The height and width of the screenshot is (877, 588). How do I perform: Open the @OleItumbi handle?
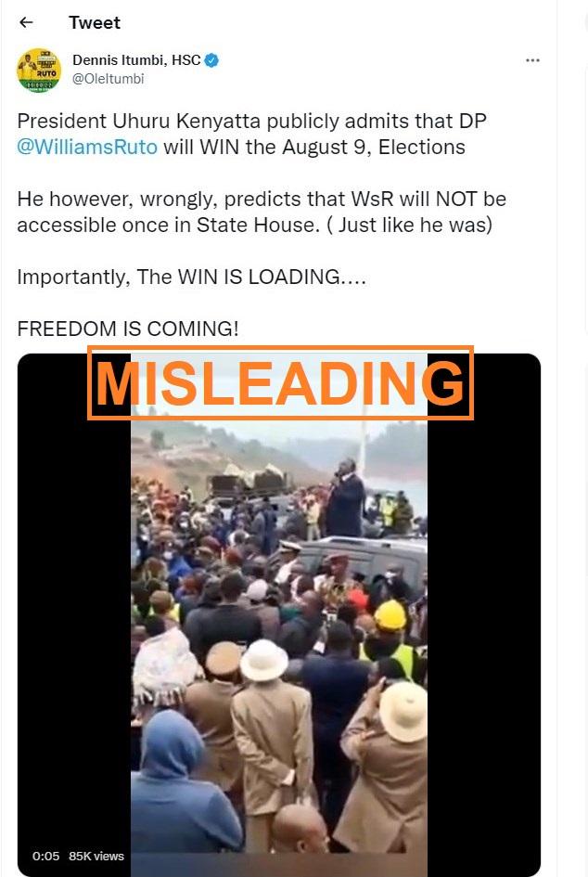[108, 79]
